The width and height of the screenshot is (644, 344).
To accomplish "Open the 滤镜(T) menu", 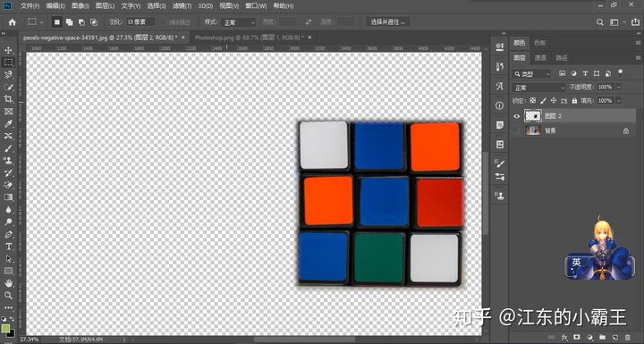I will [182, 6].
